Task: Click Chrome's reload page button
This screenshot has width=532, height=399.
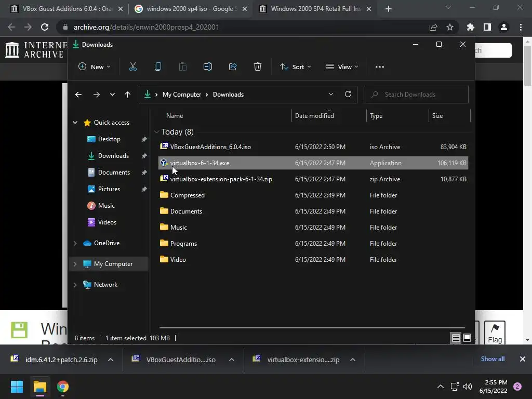Action: click(45, 27)
